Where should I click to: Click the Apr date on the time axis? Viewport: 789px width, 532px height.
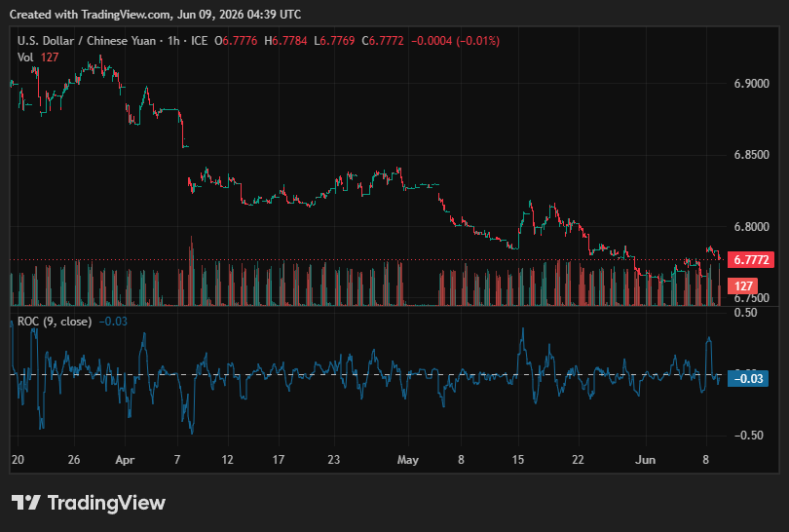coord(125,460)
